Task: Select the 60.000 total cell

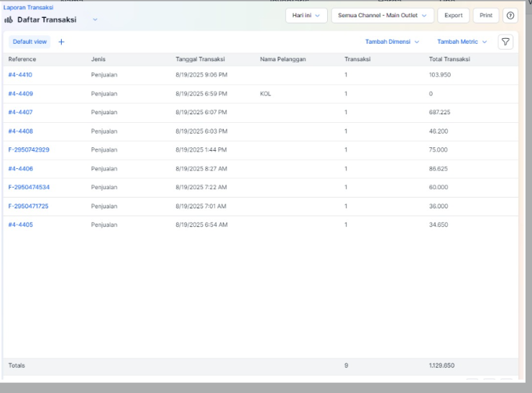Action: coord(439,188)
